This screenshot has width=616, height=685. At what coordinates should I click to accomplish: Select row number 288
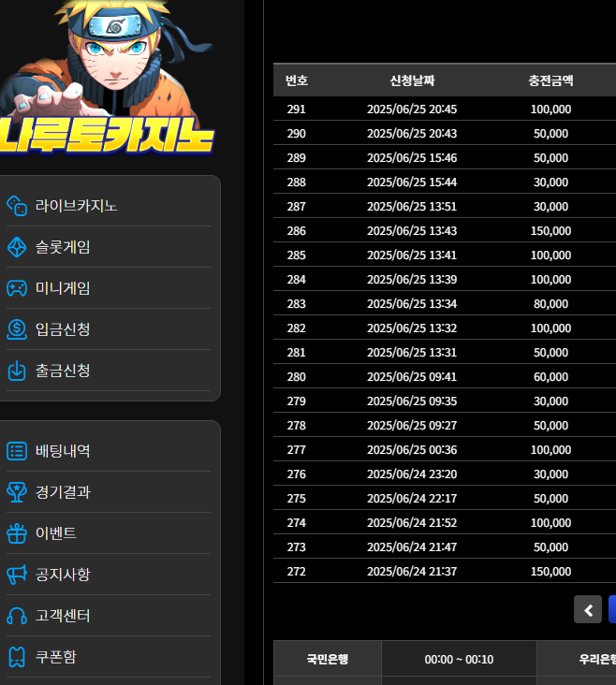coord(296,182)
